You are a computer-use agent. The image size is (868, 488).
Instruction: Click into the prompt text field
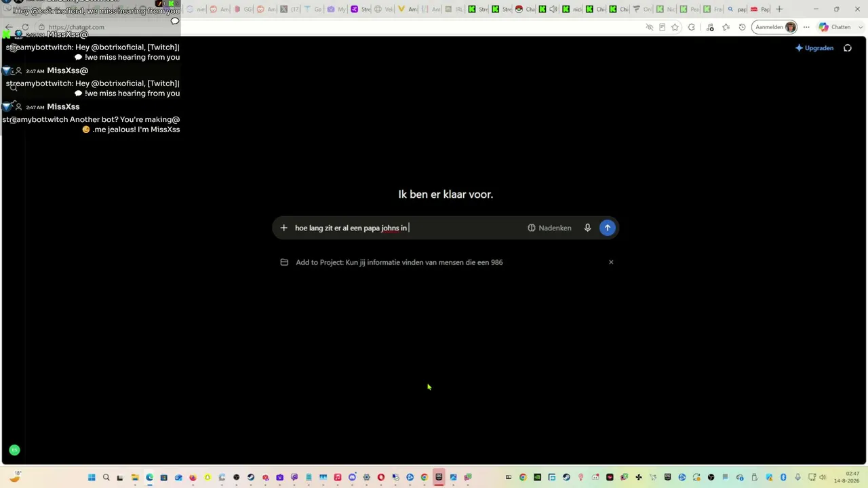tap(407, 228)
